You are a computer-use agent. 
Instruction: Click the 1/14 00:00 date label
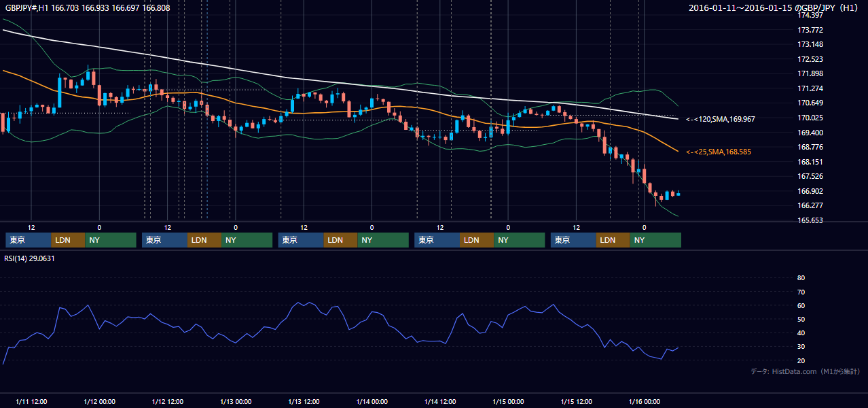coord(372,401)
